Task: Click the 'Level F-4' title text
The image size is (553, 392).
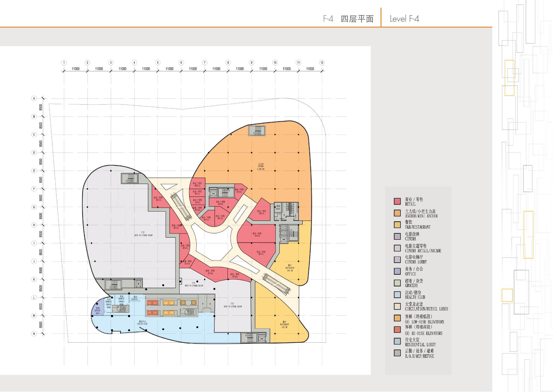Action: pos(404,19)
